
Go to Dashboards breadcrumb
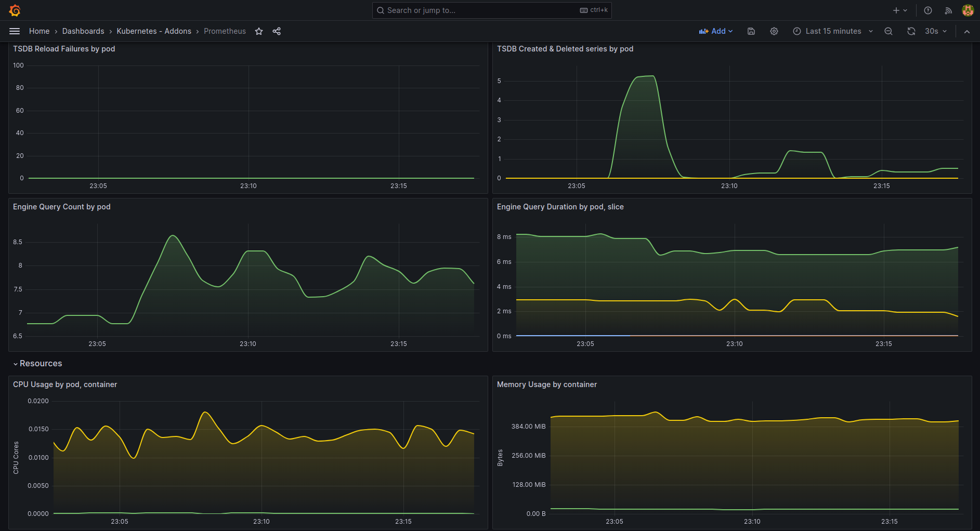click(x=83, y=31)
